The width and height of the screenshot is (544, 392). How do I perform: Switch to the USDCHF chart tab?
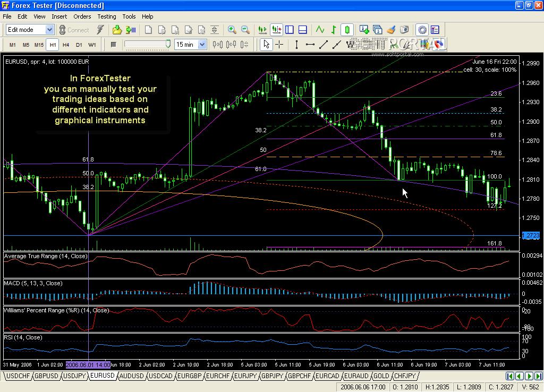(x=18, y=376)
